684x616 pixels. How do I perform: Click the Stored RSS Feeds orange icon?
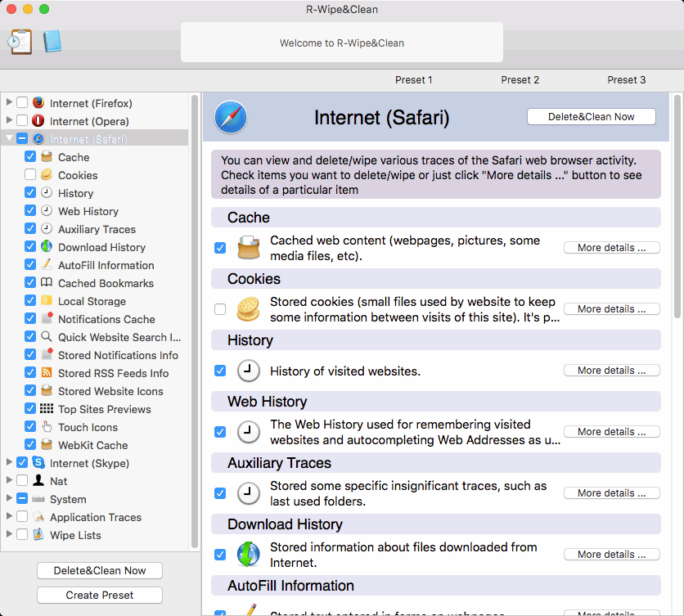47,372
